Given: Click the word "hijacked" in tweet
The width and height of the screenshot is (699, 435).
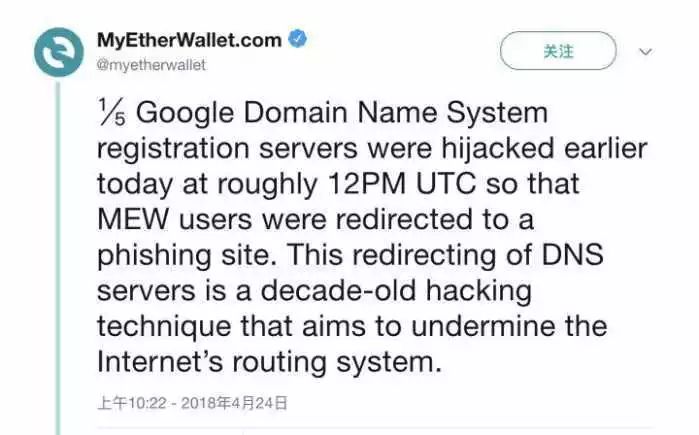Looking at the screenshot, I should coord(498,148).
